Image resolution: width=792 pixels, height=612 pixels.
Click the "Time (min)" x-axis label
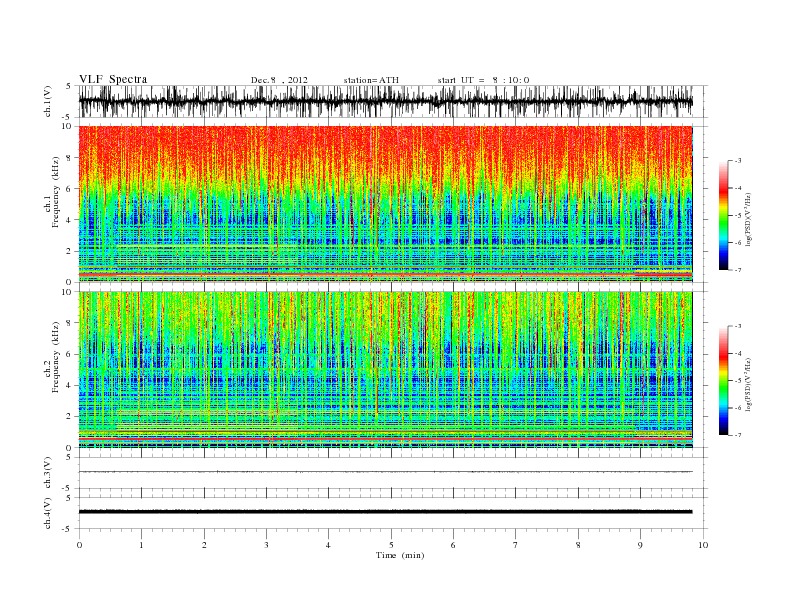click(400, 555)
